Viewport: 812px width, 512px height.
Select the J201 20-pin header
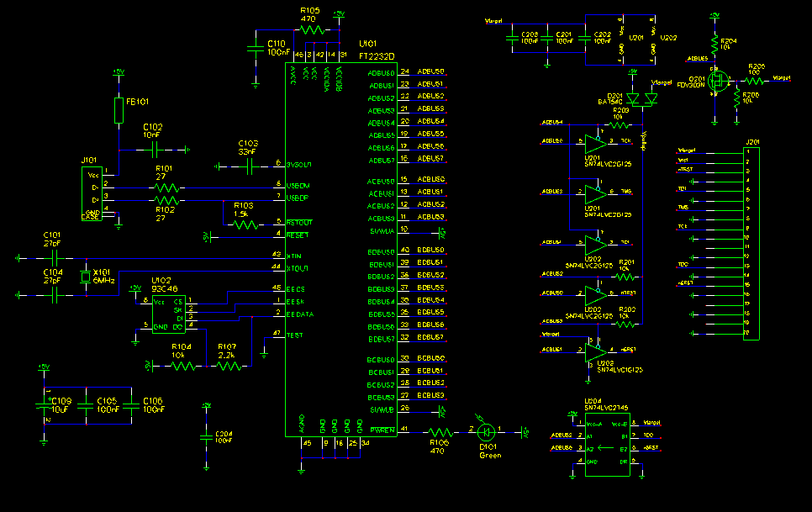(752, 243)
